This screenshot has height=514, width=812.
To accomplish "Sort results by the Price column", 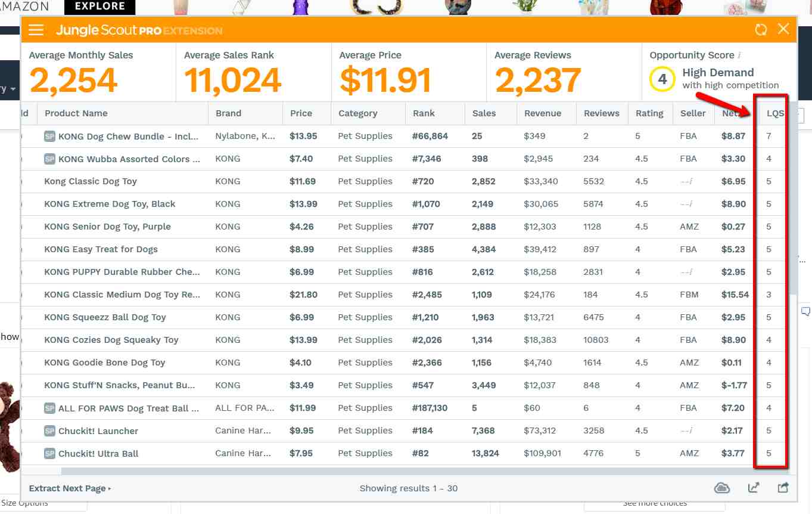I will [x=301, y=113].
